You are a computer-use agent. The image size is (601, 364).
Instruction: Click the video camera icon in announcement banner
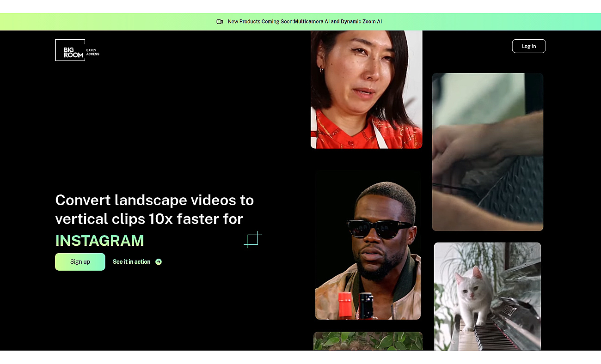220,22
